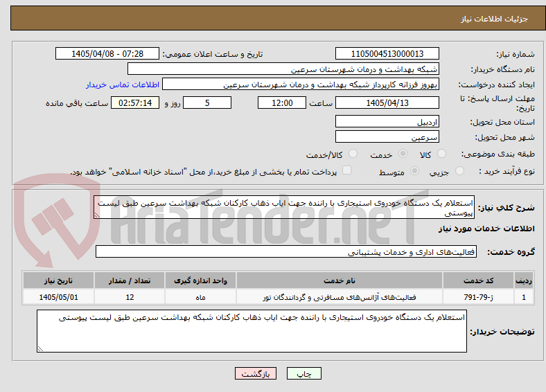The image size is (546, 392).
Task: Click the بازگشت back button
Action: point(256,373)
